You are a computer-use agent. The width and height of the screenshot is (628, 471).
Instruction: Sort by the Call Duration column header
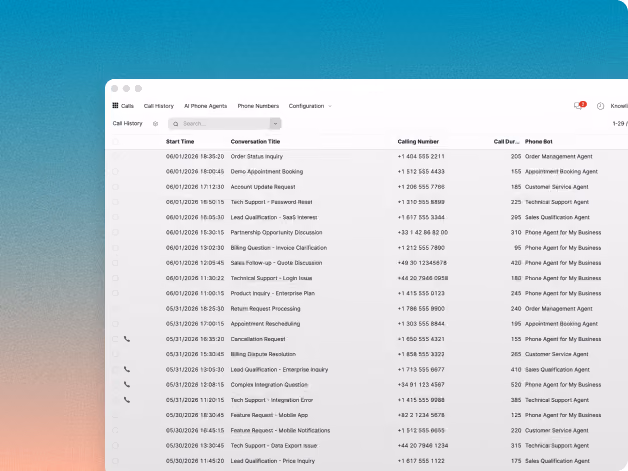506,141
